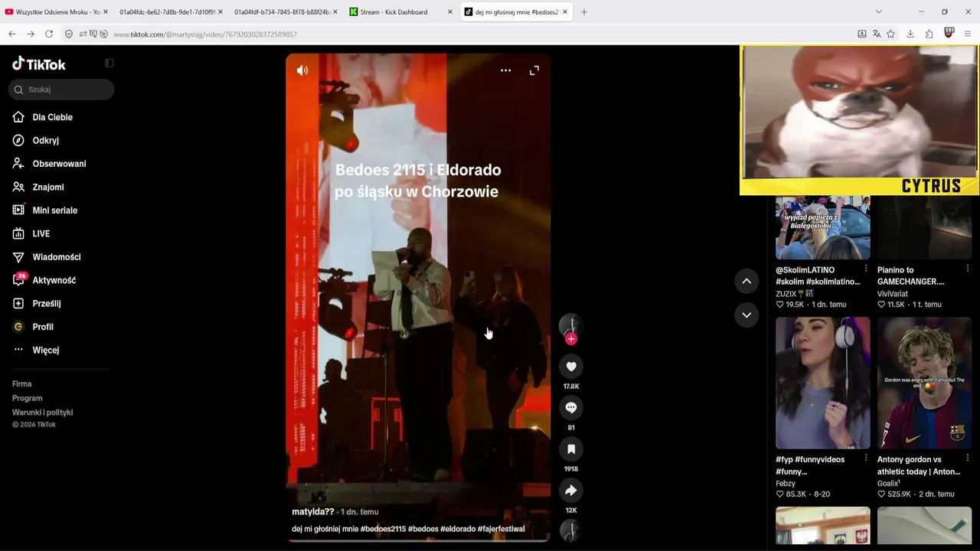The image size is (980, 551).
Task: Open the browser extensions menu
Action: pyautogui.click(x=929, y=34)
